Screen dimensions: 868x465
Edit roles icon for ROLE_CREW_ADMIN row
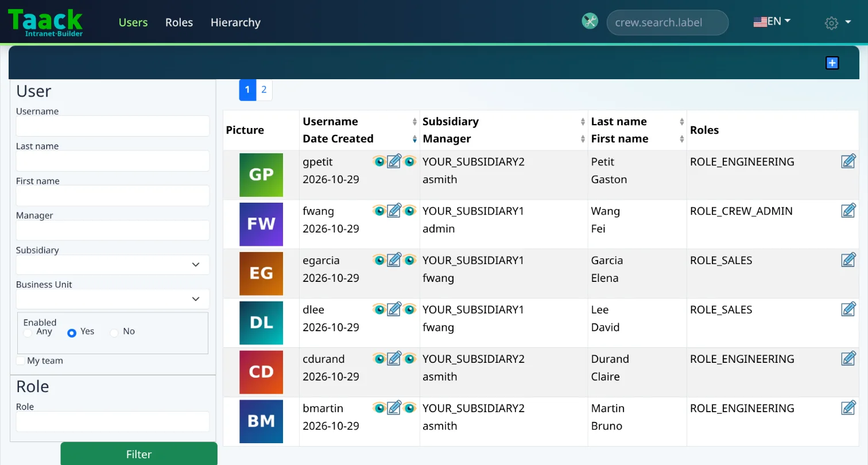(848, 211)
